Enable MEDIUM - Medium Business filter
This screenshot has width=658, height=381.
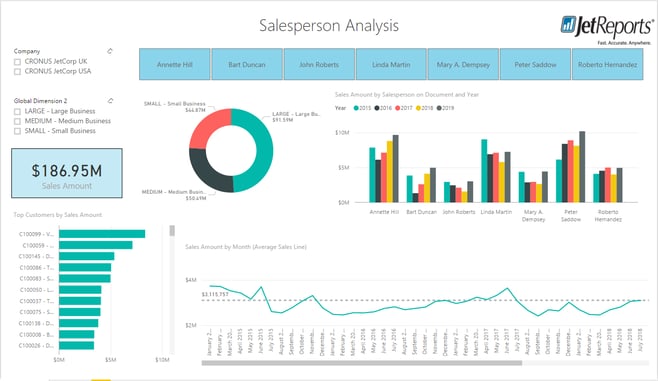click(x=17, y=121)
